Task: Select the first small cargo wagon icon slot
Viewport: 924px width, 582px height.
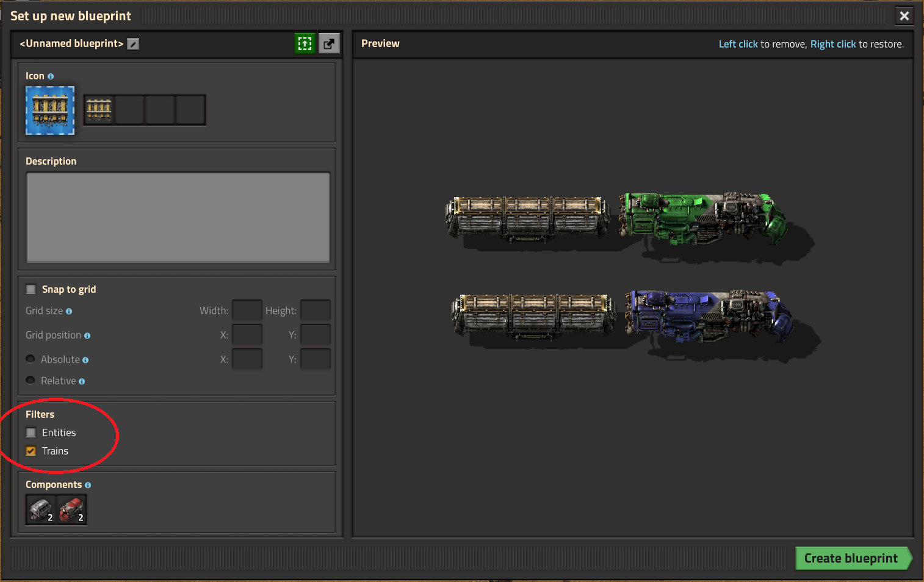Action: click(x=99, y=110)
